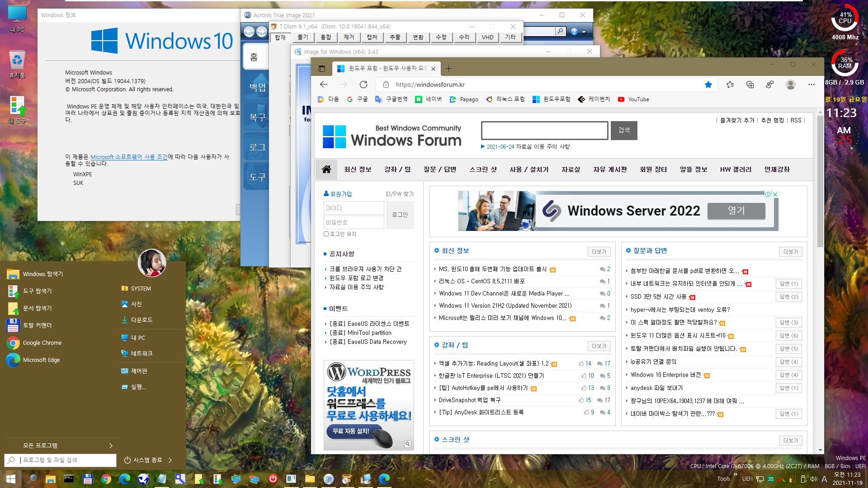This screenshot has height=488, width=868.
Task: Click the 비밀번호 password field
Action: 354,222
